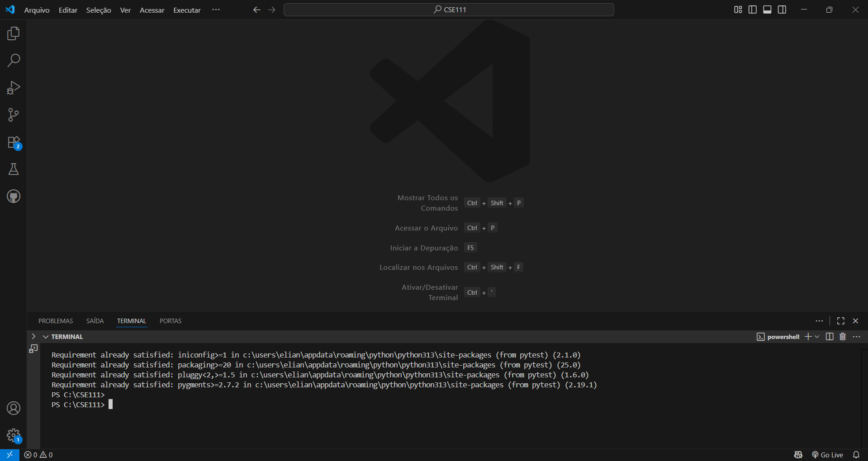Open the Acessar menu
This screenshot has height=461, width=868.
coord(152,10)
